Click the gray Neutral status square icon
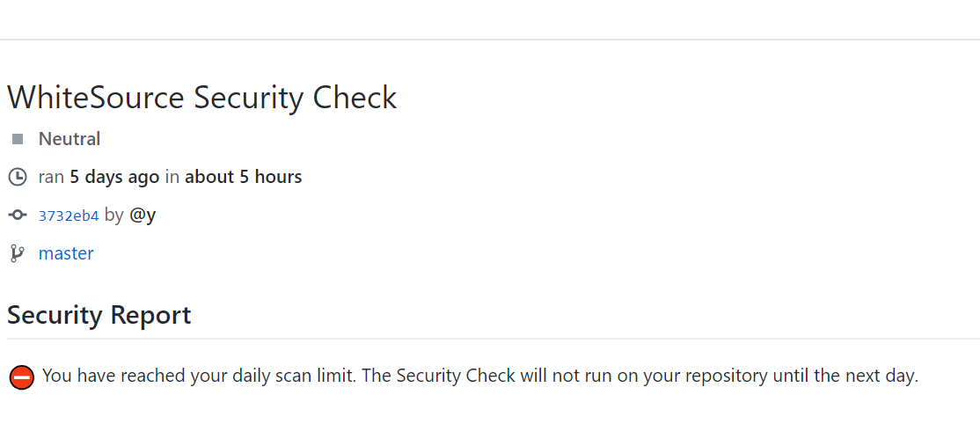 18,139
